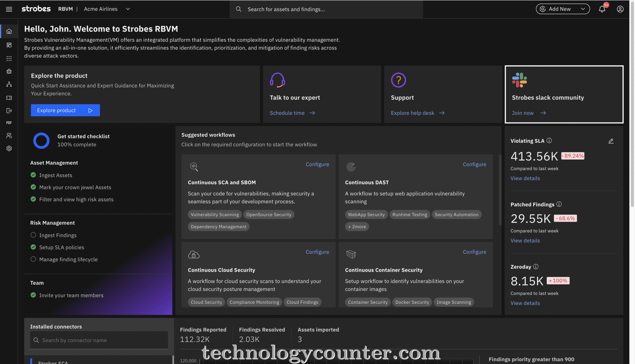This screenshot has width=635, height=364.
Task: Open the reports panel sidebar icon
Action: [9, 111]
